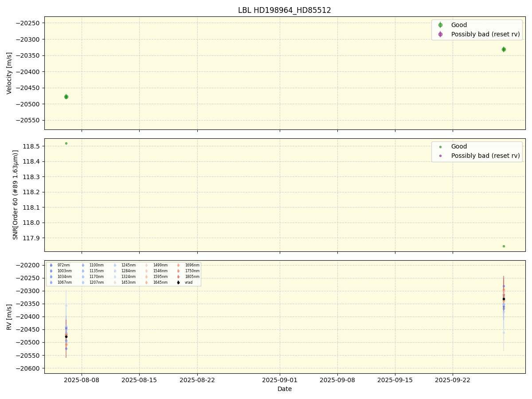Select the 1003nm legend marker
532x399 pixels.
coord(51,271)
